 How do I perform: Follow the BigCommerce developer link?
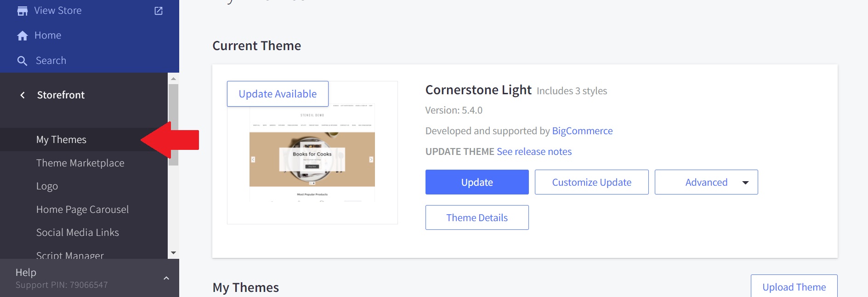[582, 131]
